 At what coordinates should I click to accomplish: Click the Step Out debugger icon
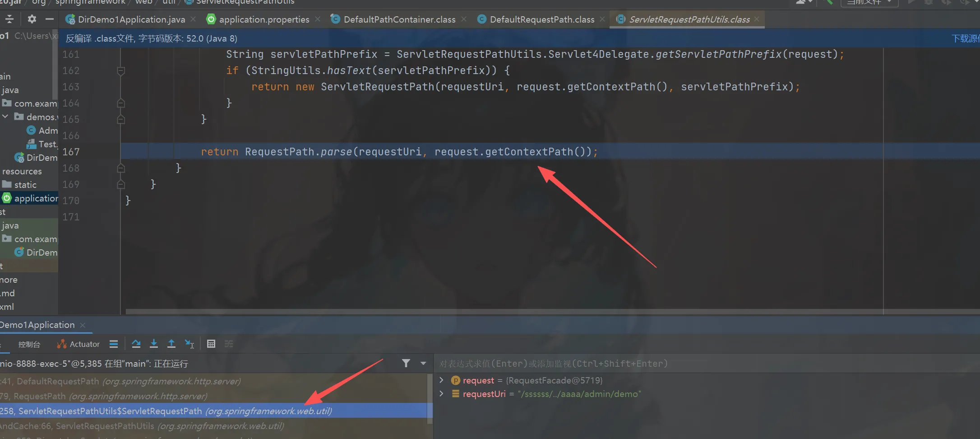[171, 344]
